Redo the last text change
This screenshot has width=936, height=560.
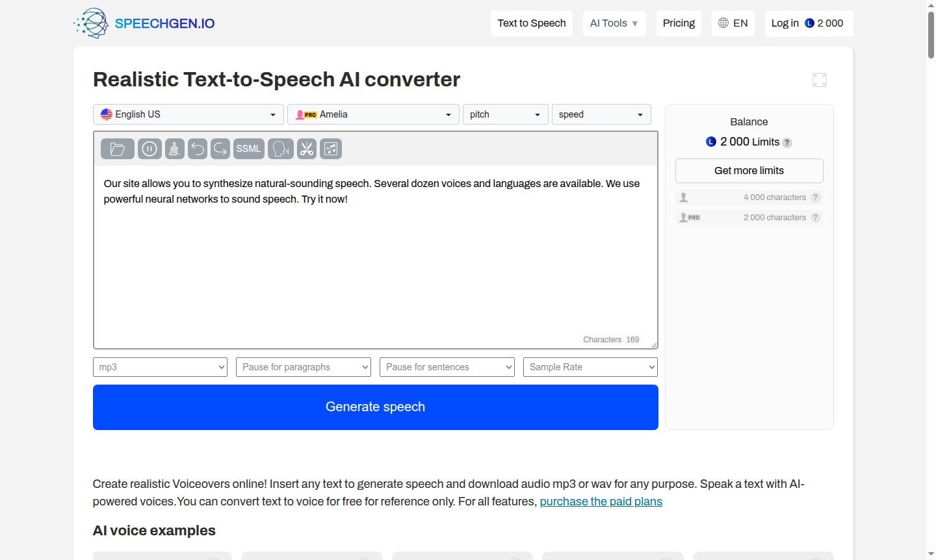coord(220,148)
